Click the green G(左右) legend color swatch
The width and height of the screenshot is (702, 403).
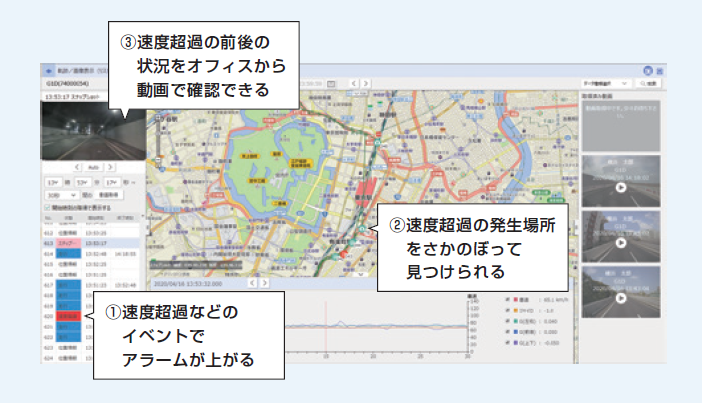tap(516, 321)
